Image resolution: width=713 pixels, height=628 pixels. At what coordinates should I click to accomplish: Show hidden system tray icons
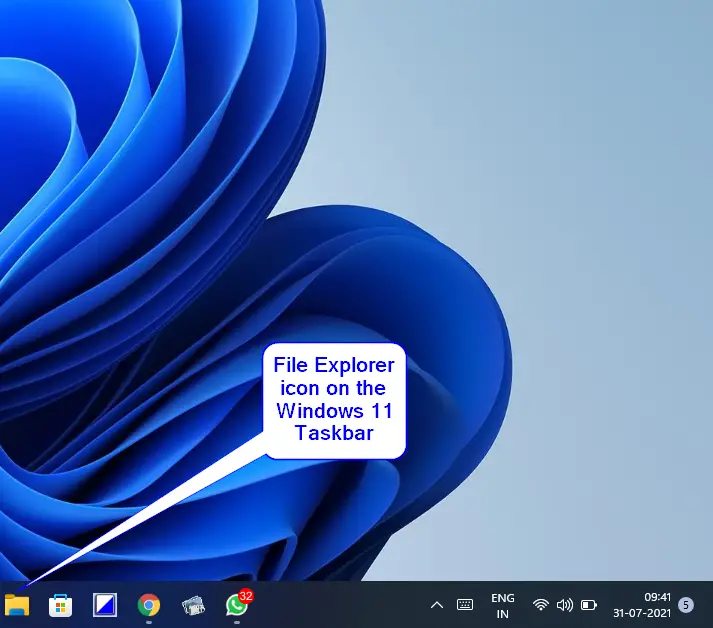(437, 605)
